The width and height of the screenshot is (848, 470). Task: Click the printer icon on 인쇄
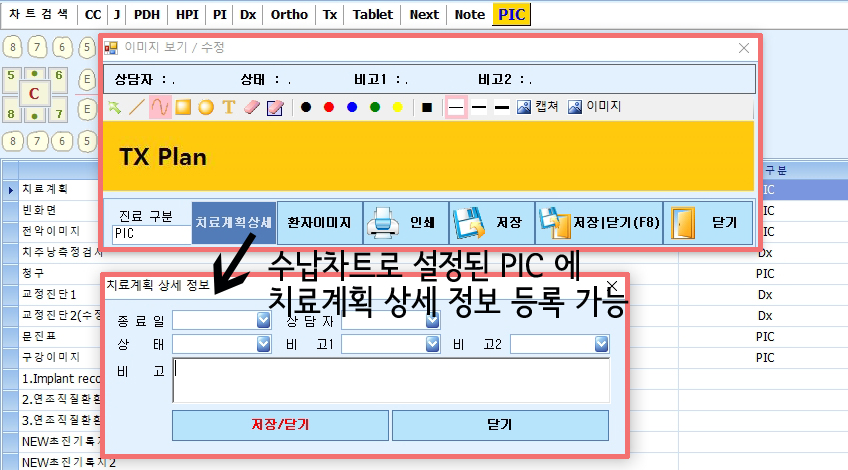tap(383, 223)
